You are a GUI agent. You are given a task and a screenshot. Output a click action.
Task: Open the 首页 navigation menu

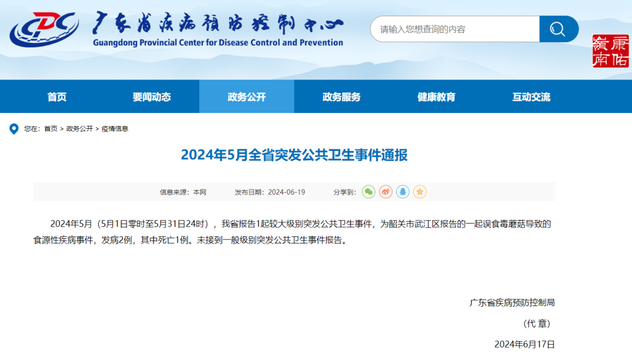click(x=56, y=97)
